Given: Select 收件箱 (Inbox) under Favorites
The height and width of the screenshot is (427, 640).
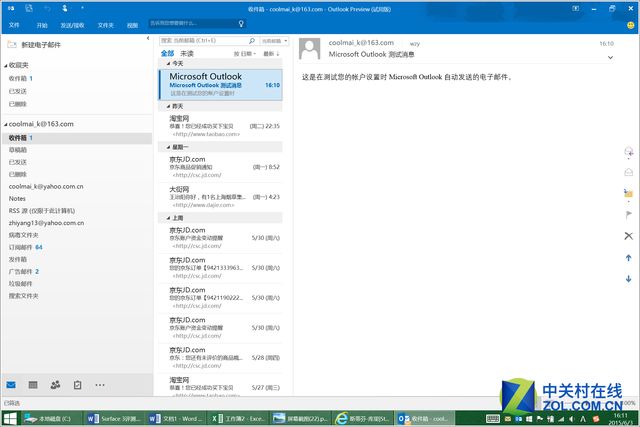Looking at the screenshot, I should [20, 78].
